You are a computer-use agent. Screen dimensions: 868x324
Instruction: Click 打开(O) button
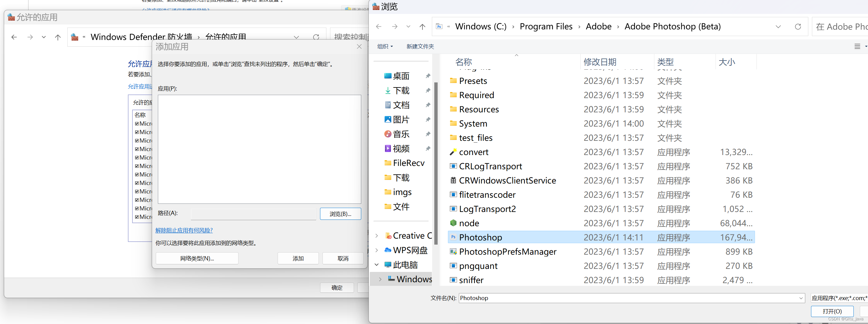(x=832, y=311)
